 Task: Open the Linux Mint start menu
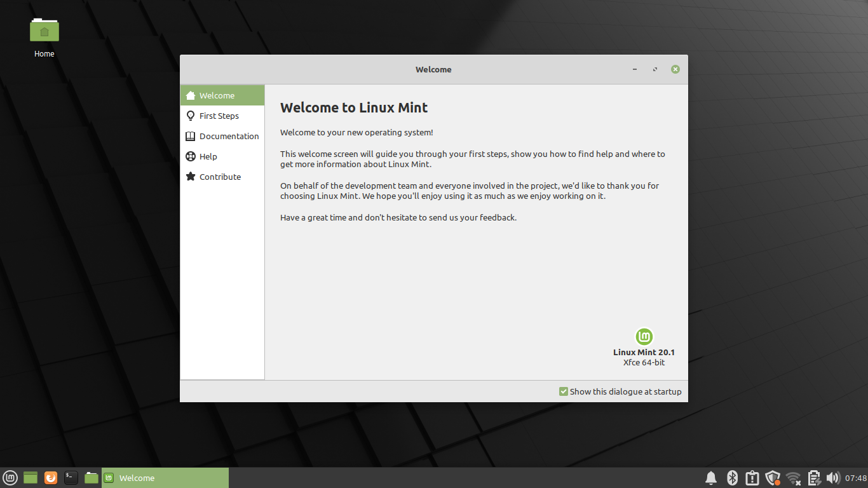10,478
